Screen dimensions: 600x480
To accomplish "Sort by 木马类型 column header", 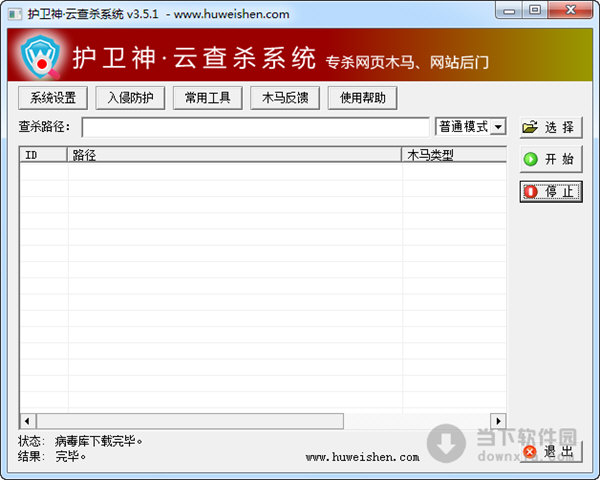I will pyautogui.click(x=454, y=155).
